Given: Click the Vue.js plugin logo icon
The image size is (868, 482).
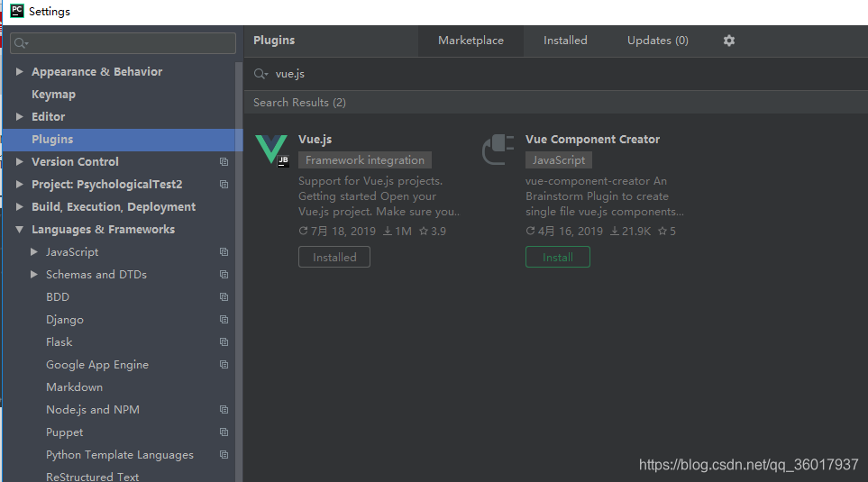Looking at the screenshot, I should [x=272, y=150].
